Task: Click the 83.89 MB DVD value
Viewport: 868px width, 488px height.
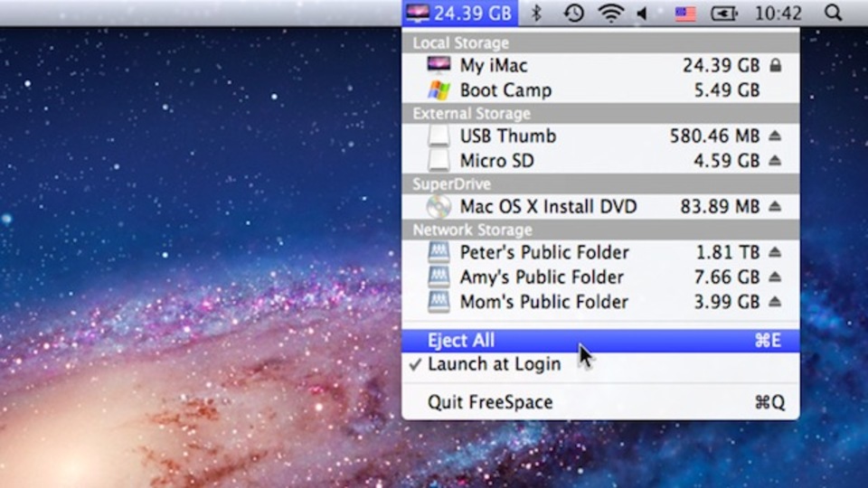Action: click(720, 207)
